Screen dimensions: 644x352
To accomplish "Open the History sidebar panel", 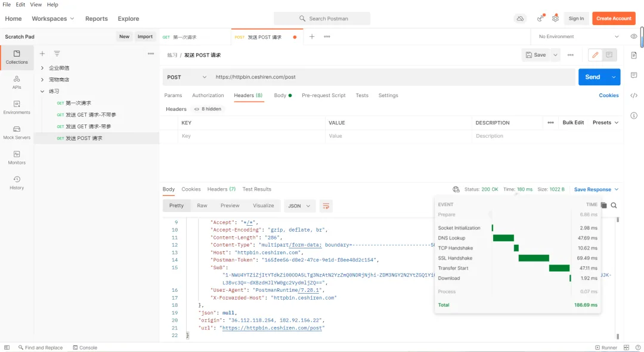I will [x=17, y=183].
